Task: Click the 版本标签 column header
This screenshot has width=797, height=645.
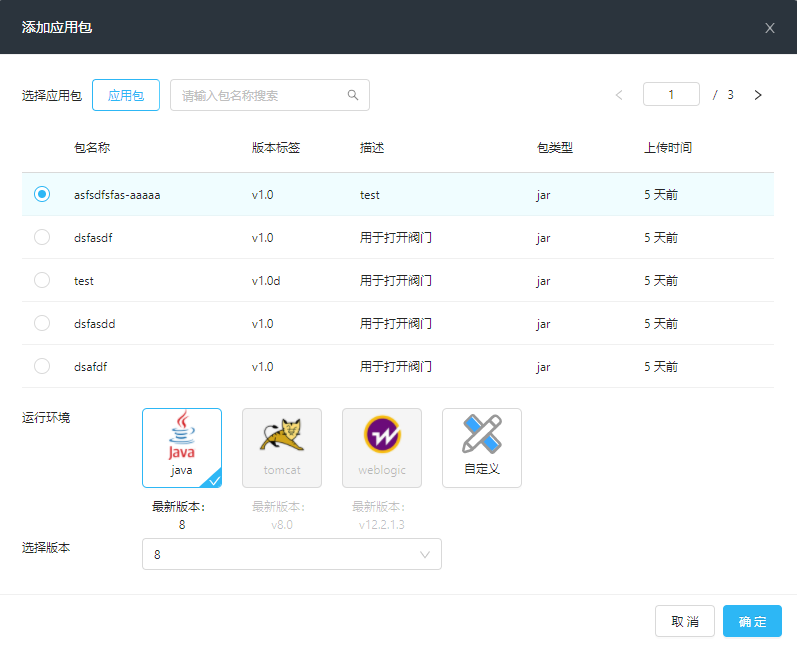Action: pyautogui.click(x=276, y=148)
